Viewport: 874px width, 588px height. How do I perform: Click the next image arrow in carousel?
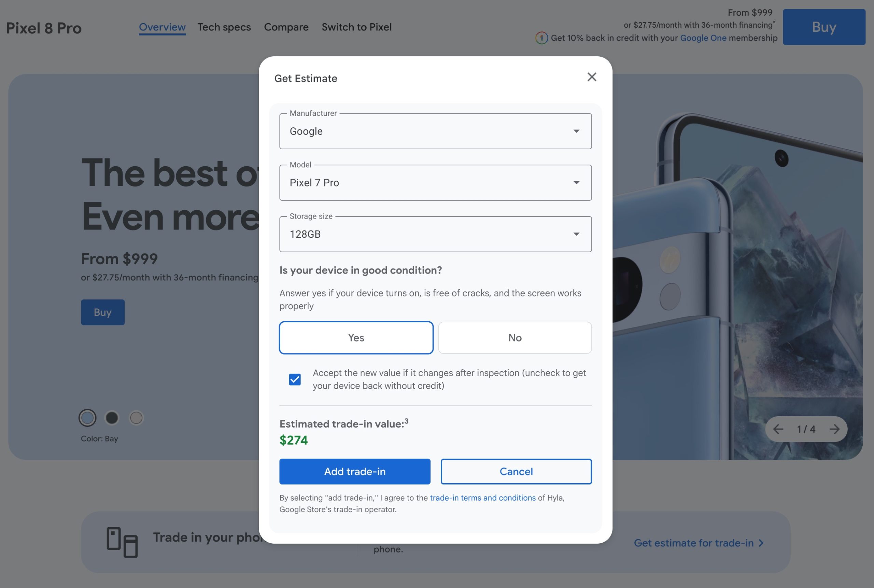tap(834, 429)
